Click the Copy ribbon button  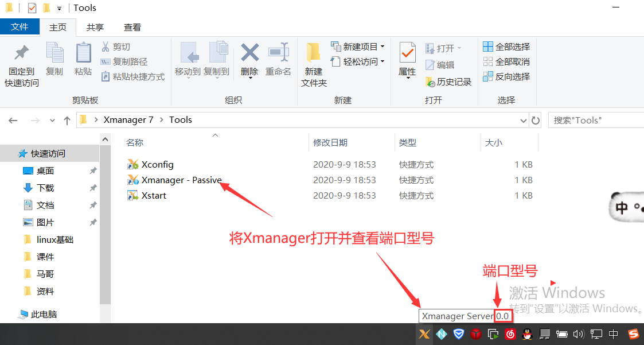(54, 60)
